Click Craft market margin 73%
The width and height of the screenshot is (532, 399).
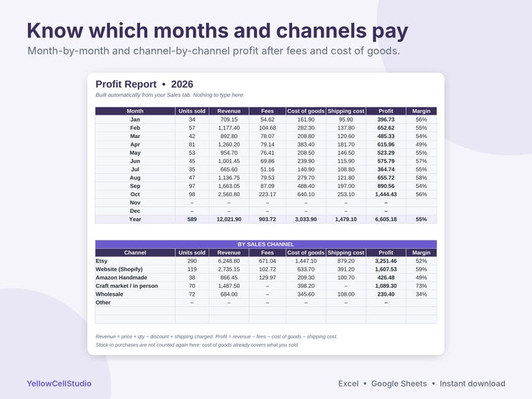(421, 286)
